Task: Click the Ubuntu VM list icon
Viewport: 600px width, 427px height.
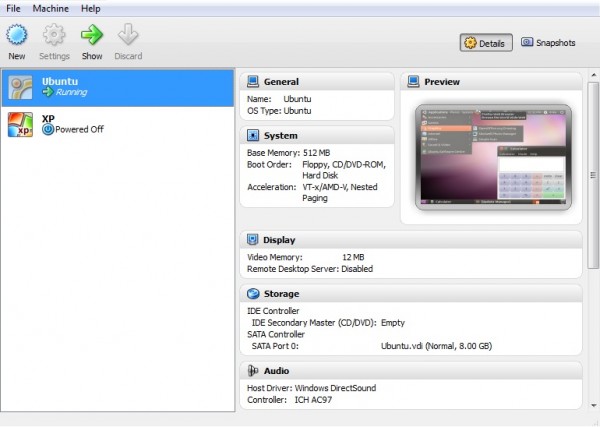Action: click(x=20, y=88)
